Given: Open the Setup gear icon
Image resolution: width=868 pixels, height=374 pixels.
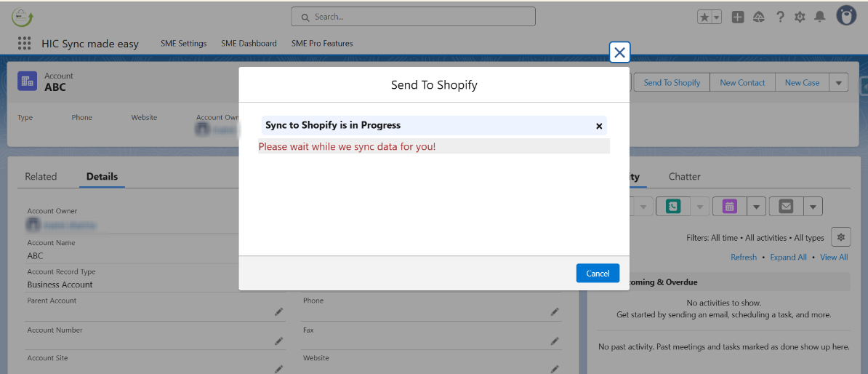Looking at the screenshot, I should (x=800, y=17).
